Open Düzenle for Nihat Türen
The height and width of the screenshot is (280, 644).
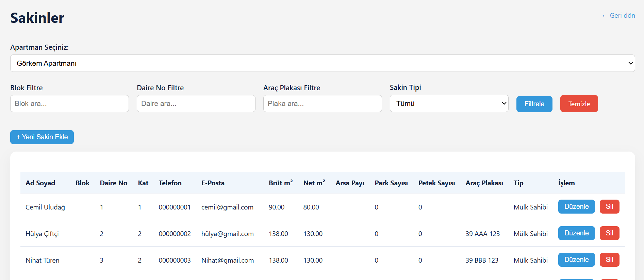click(576, 260)
